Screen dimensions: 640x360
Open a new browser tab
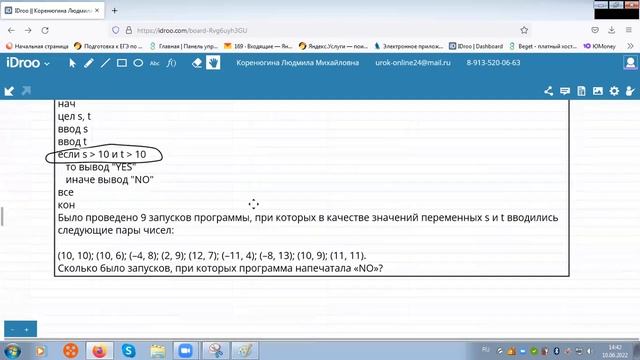(115, 11)
